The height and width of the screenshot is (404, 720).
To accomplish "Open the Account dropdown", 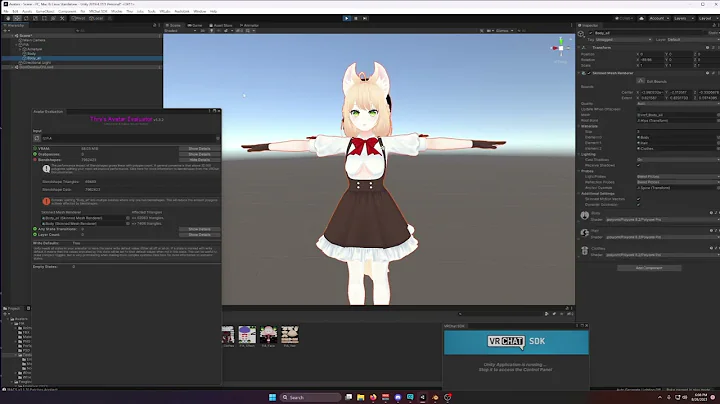I will click(x=659, y=18).
